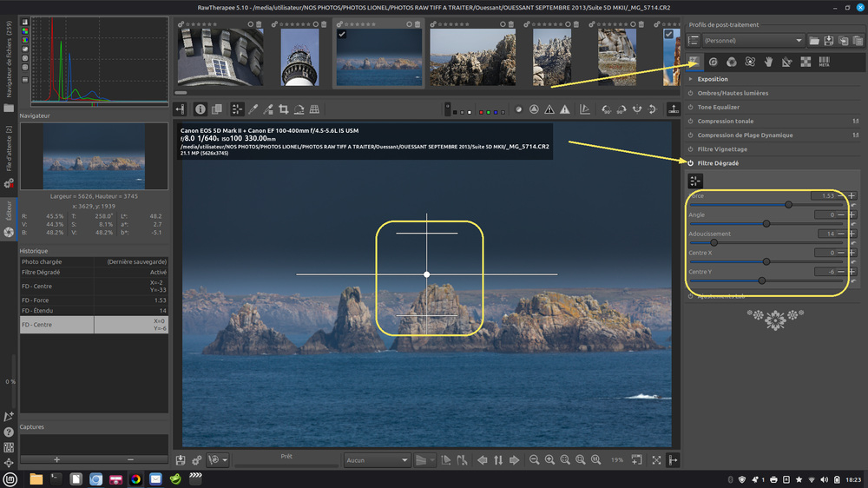Decrease Centre Y value with minus
Viewport: 868px width, 488px height.
point(841,272)
